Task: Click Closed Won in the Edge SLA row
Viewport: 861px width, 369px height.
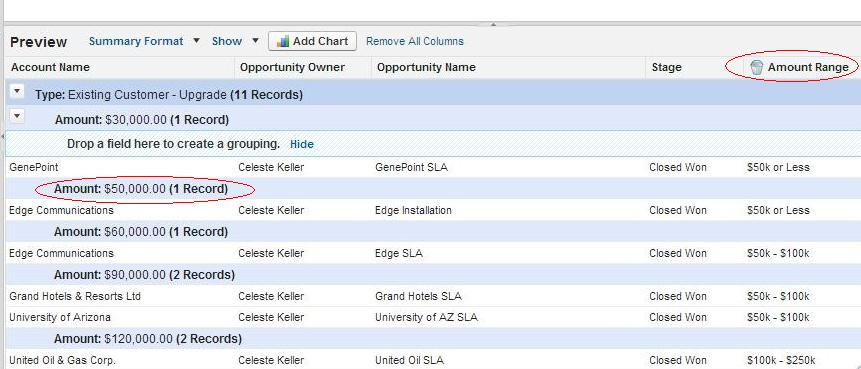Action: (x=678, y=254)
